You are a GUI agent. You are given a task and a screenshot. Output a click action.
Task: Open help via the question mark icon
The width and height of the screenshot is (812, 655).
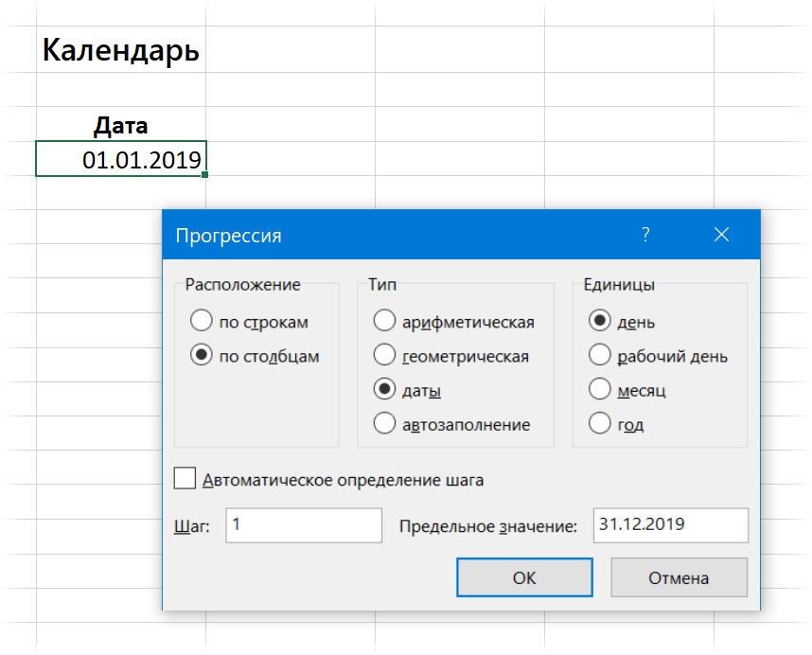[x=645, y=235]
